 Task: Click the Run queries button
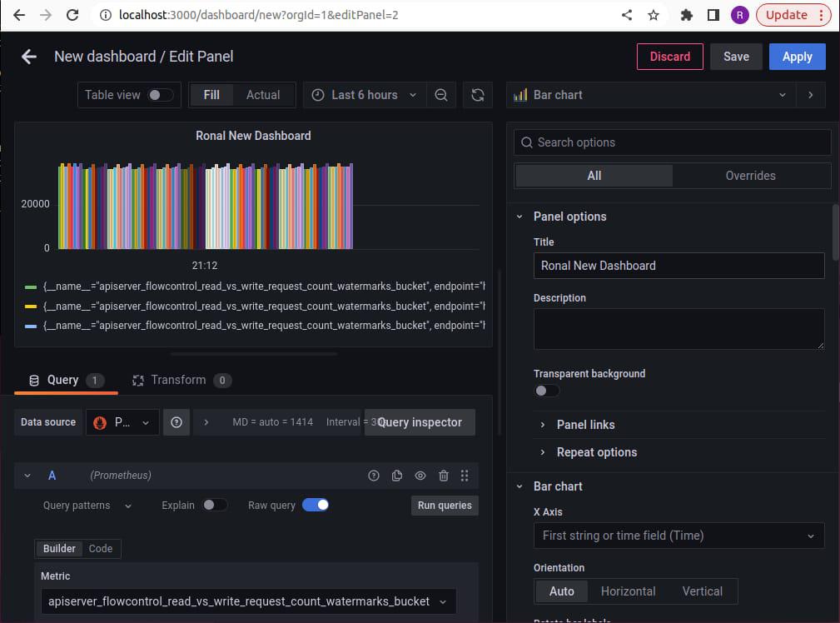point(445,506)
